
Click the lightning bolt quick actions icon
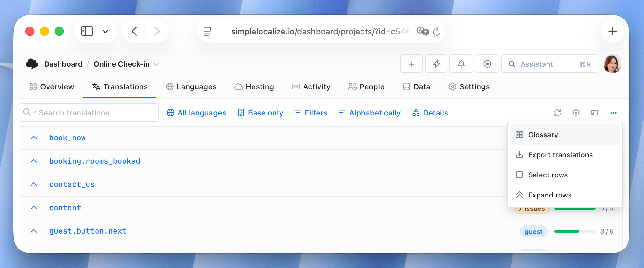(x=436, y=64)
